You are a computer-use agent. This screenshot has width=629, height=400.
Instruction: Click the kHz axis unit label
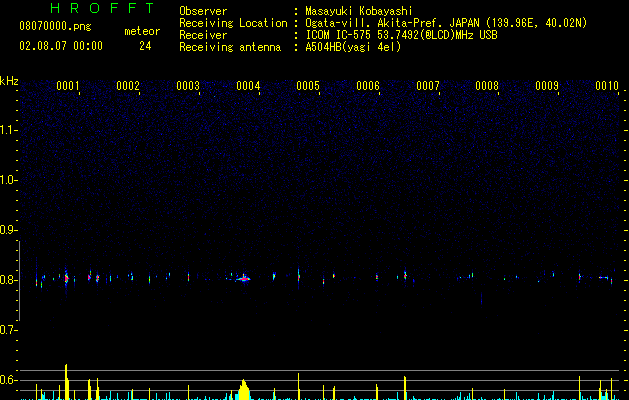[9, 81]
